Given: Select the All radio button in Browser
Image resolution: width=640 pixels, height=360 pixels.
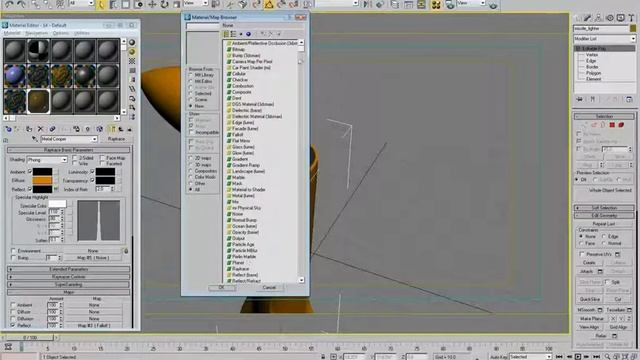Looking at the screenshot, I should click(x=191, y=189).
